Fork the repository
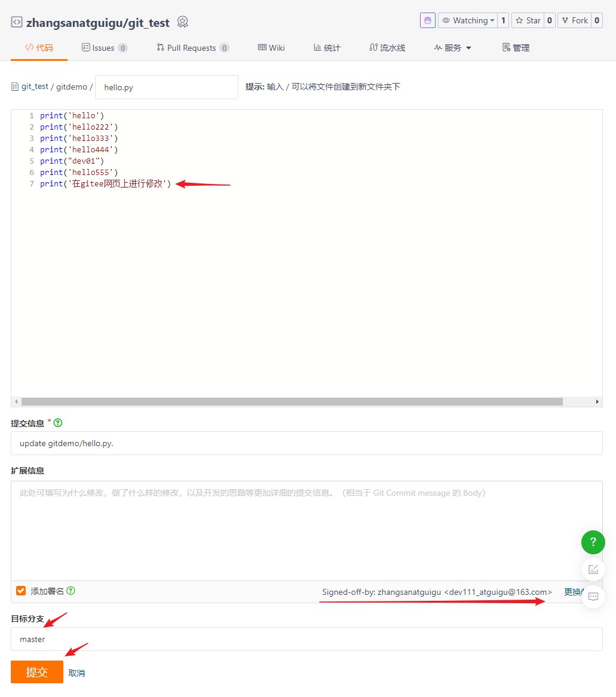The height and width of the screenshot is (697, 616). tap(575, 20)
